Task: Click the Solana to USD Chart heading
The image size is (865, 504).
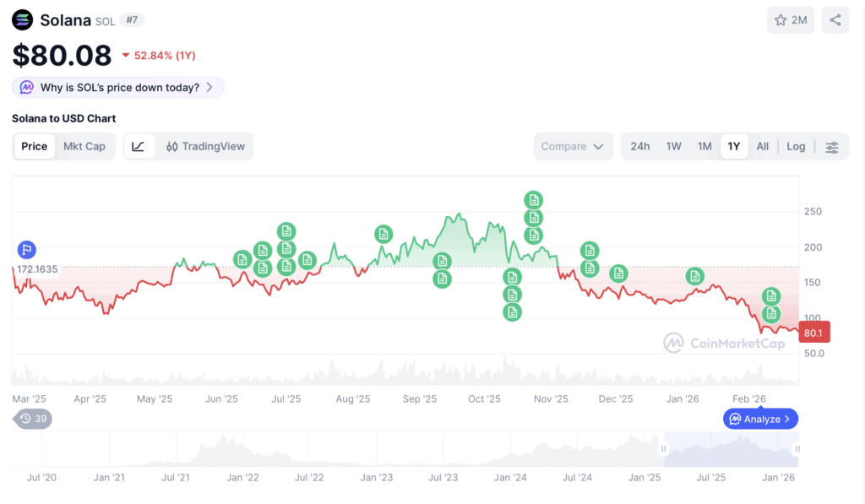Action: point(64,118)
